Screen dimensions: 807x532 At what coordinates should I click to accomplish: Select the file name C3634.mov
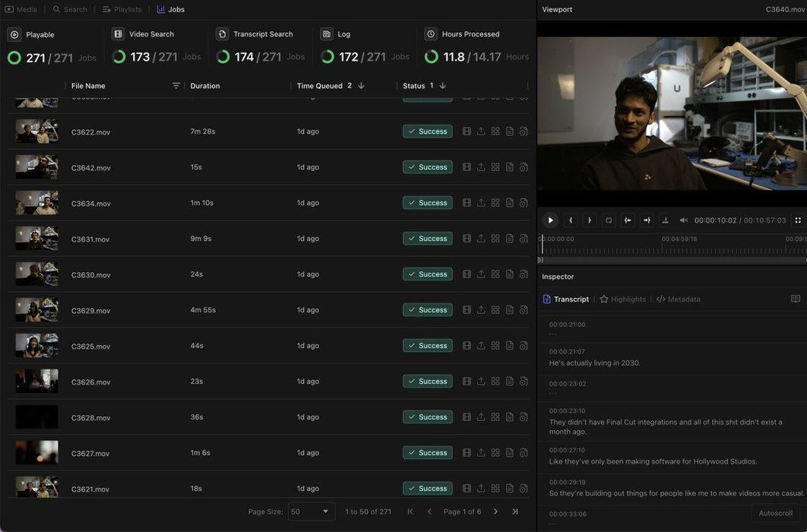[x=90, y=203]
